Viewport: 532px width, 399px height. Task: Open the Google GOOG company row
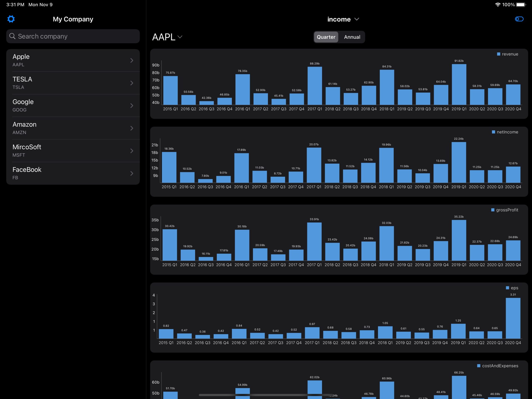pyautogui.click(x=73, y=106)
